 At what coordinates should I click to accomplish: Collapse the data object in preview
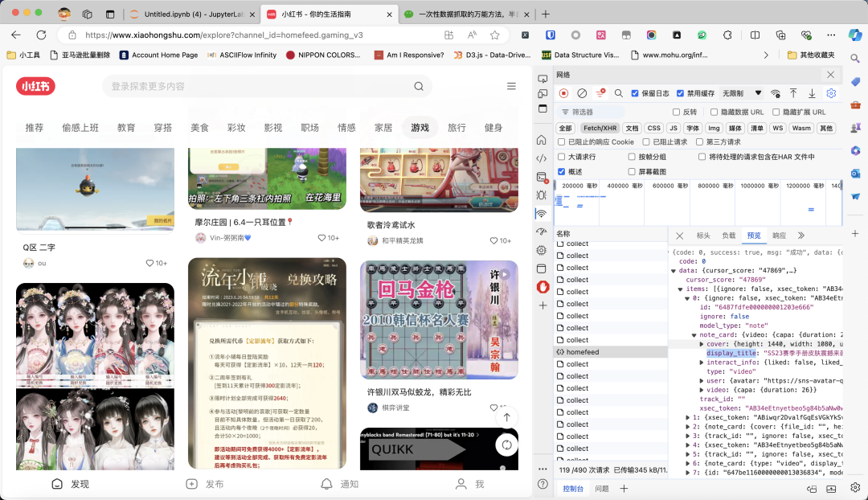pos(674,271)
